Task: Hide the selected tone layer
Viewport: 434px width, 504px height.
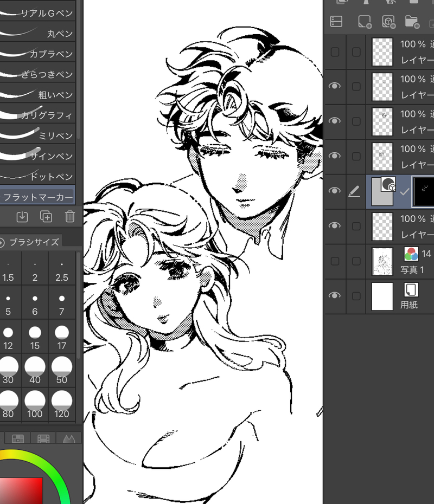Action: pos(335,191)
